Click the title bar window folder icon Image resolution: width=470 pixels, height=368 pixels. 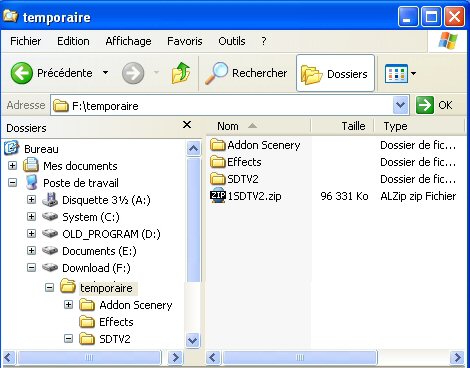(10, 16)
